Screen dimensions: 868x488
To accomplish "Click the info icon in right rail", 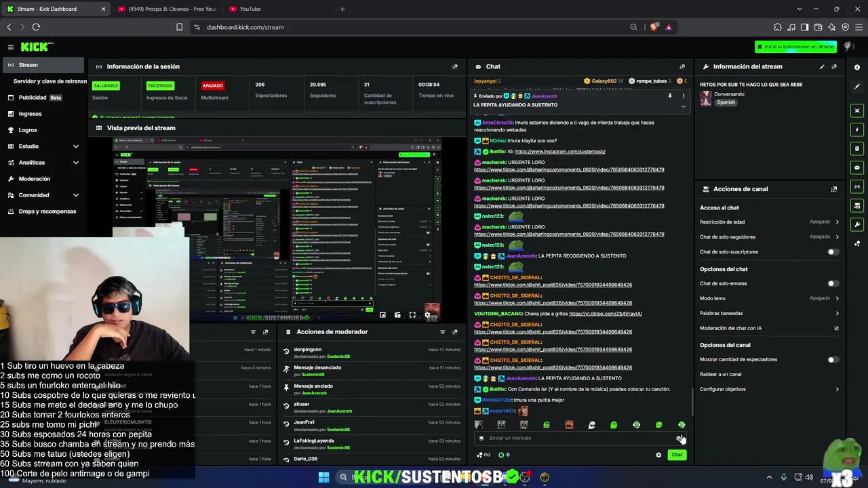I will [857, 66].
